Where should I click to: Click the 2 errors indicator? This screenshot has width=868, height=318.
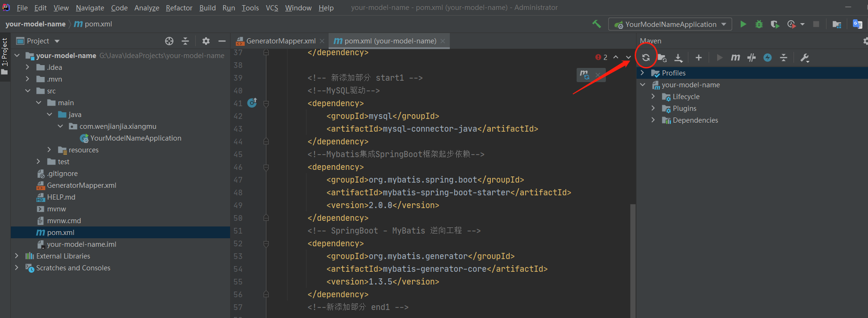[x=601, y=57]
